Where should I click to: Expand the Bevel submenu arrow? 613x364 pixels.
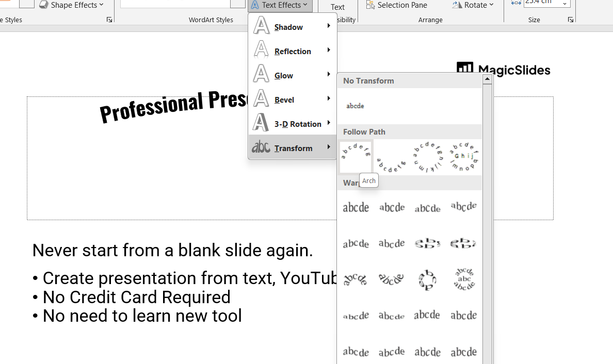[x=329, y=98]
